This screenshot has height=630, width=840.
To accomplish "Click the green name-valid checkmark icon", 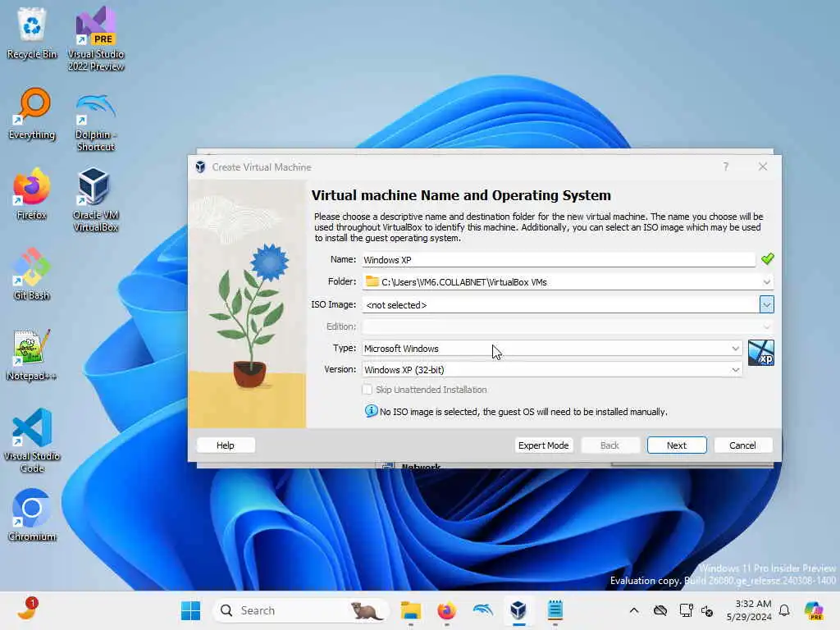I will [x=768, y=258].
